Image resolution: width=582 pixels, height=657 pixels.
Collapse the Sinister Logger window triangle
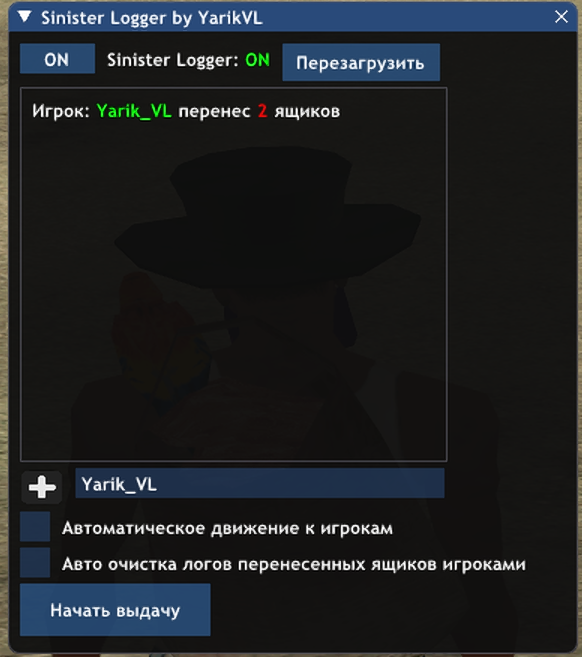click(24, 17)
